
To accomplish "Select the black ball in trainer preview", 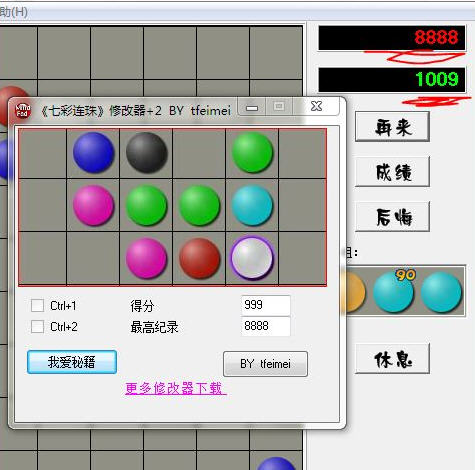I will pos(146,153).
